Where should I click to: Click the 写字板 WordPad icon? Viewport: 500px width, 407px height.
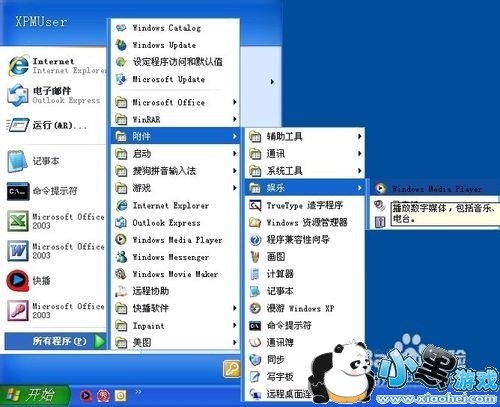(x=255, y=377)
